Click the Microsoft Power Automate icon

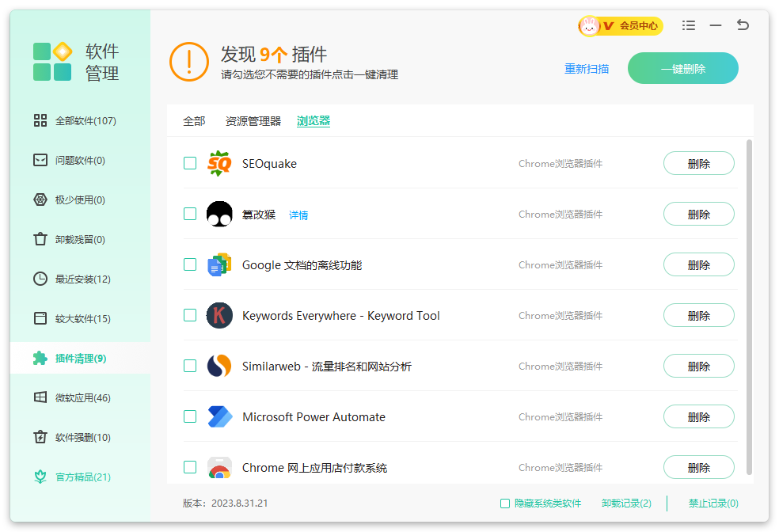[x=219, y=416]
